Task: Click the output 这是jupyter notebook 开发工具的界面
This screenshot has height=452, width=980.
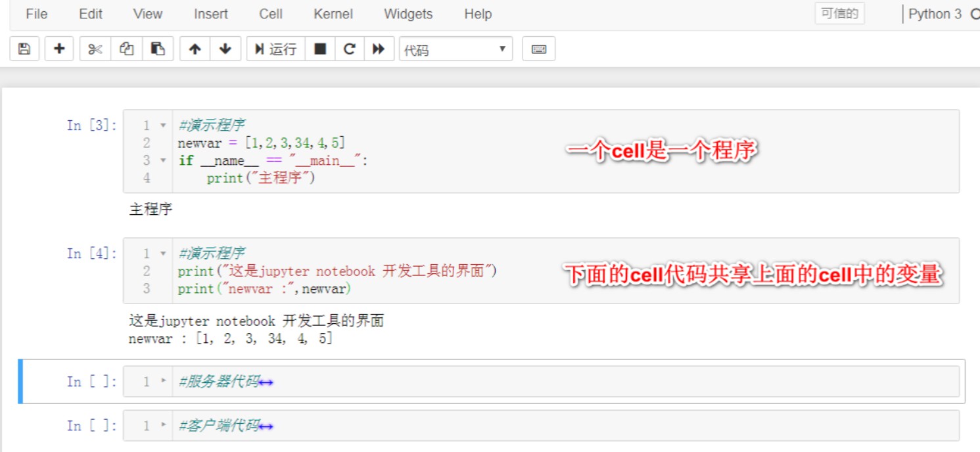Action: 256,321
